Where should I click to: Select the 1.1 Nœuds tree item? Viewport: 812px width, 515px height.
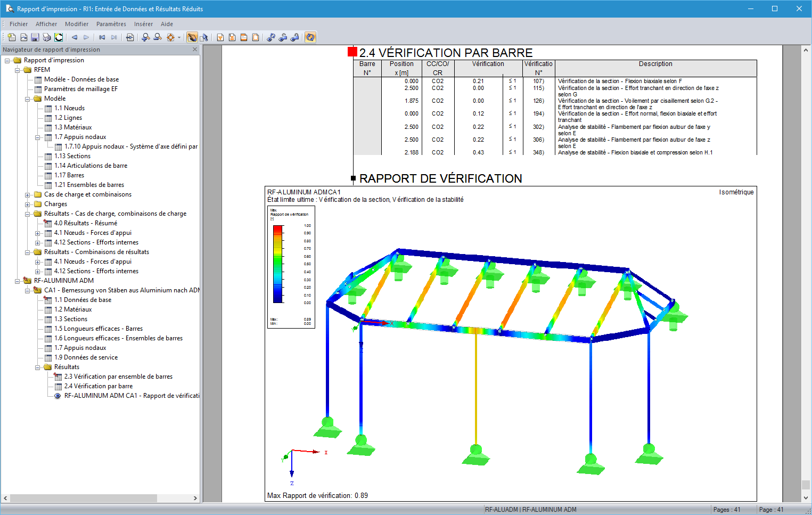point(70,108)
